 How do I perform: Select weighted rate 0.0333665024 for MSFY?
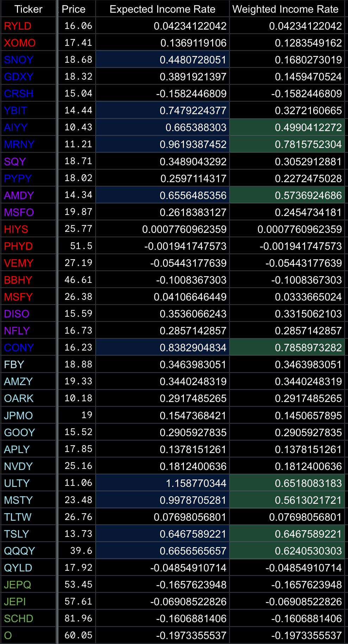pos(287,297)
